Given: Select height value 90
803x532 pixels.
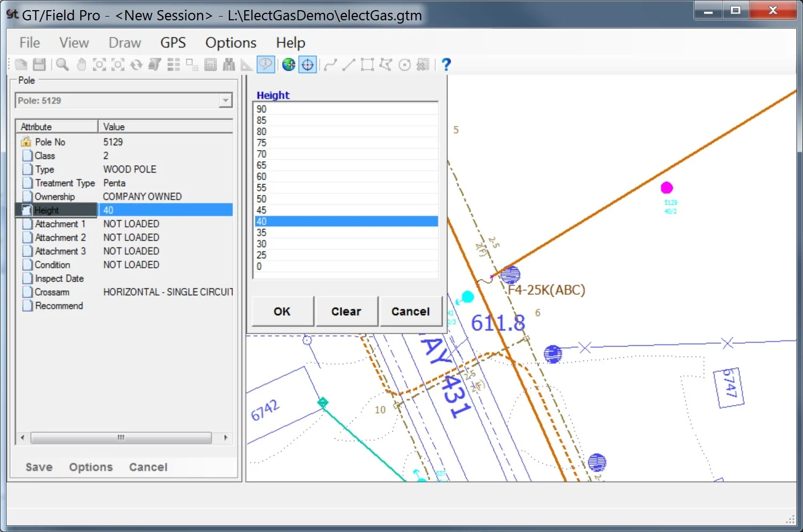Looking at the screenshot, I should [x=346, y=109].
